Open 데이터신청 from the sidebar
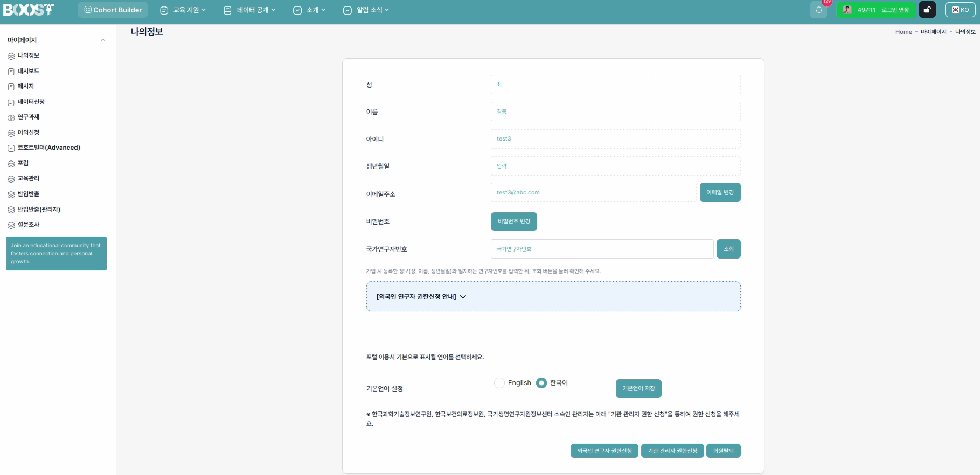The height and width of the screenshot is (475, 980). 31,102
